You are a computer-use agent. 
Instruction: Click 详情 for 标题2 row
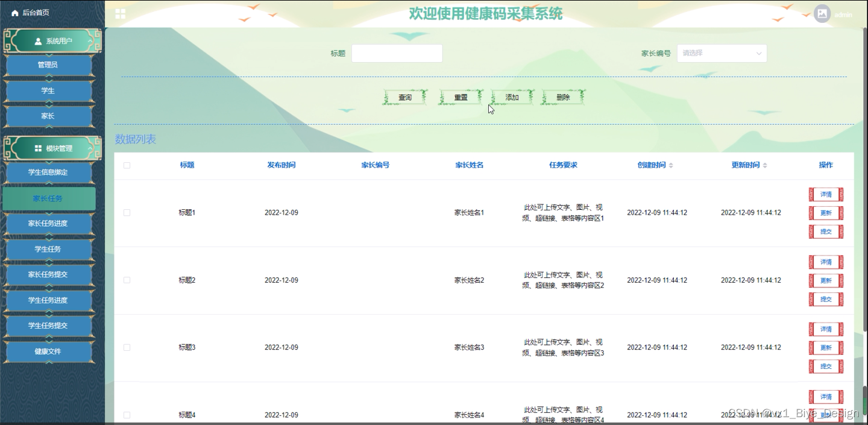(826, 262)
